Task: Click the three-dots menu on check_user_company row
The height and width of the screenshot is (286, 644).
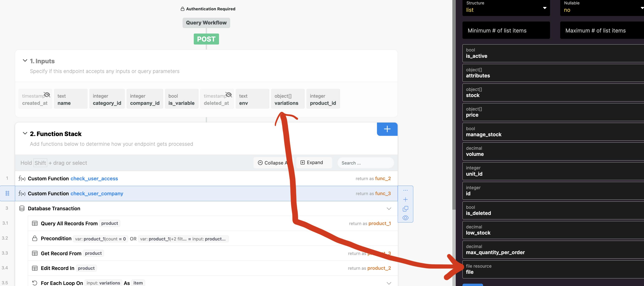Action: [x=405, y=190]
